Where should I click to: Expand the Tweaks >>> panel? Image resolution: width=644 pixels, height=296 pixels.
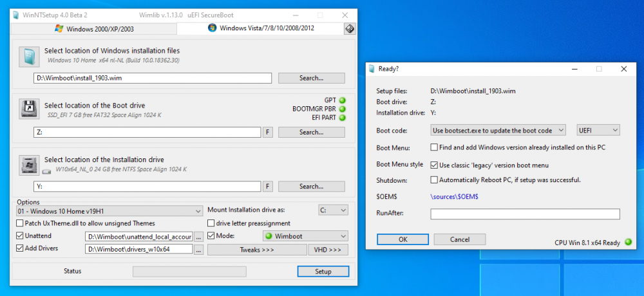(x=257, y=250)
